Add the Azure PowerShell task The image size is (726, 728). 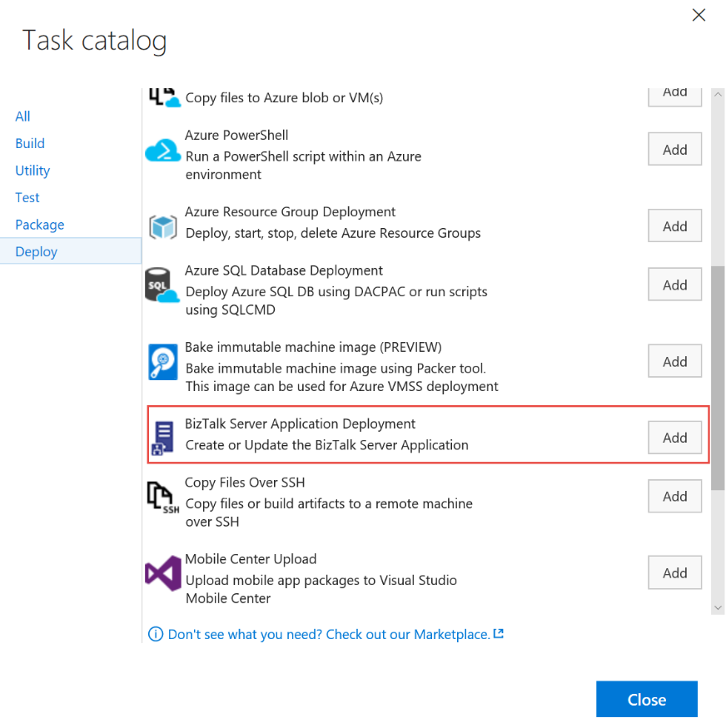point(674,149)
